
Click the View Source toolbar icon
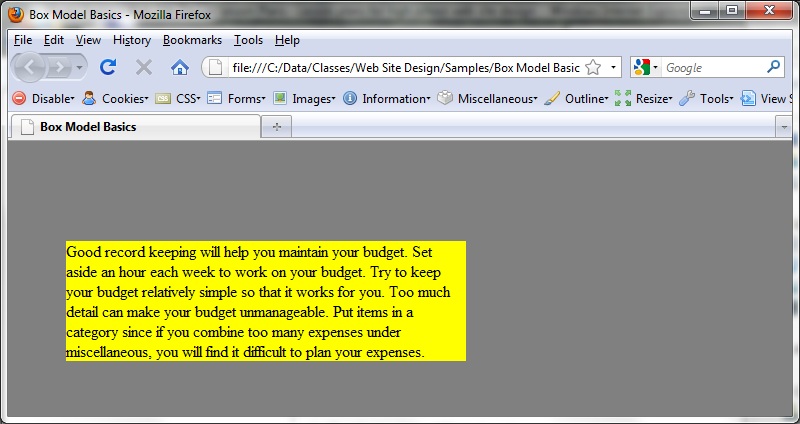[x=748, y=98]
